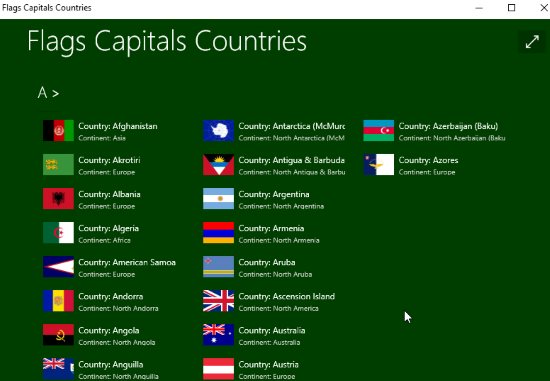This screenshot has width=550, height=381.
Task: Select the American Samoa flag
Action: click(58, 267)
